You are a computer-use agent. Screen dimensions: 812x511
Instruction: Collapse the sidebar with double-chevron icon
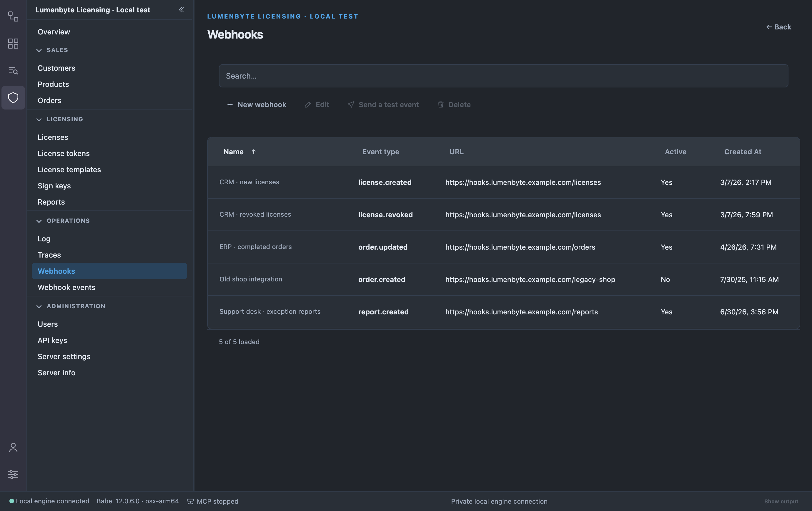pos(182,10)
